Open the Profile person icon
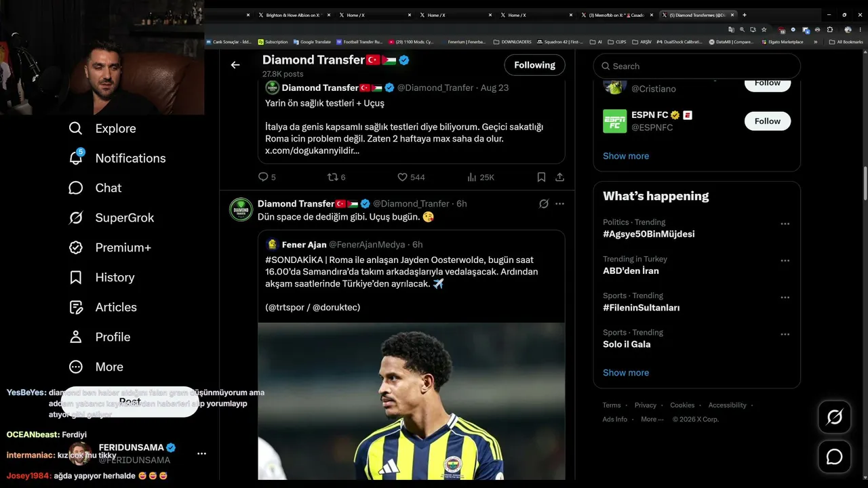 76,337
